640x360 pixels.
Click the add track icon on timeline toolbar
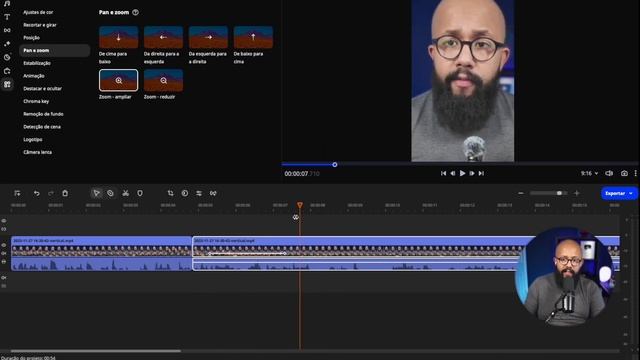point(17,193)
